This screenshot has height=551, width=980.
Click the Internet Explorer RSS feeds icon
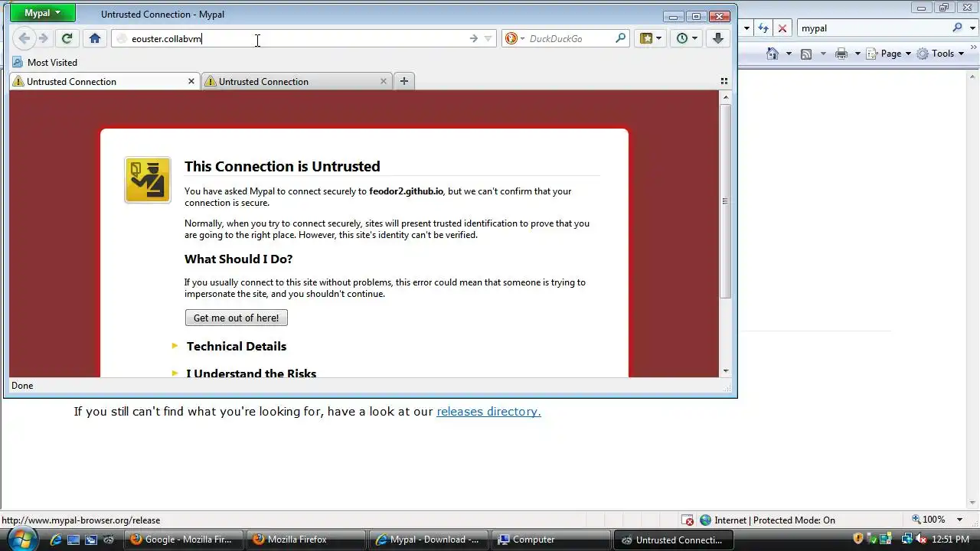pyautogui.click(x=806, y=54)
